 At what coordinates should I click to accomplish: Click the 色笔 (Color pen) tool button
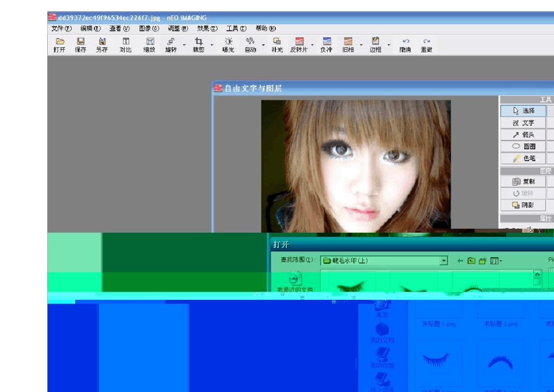523,158
